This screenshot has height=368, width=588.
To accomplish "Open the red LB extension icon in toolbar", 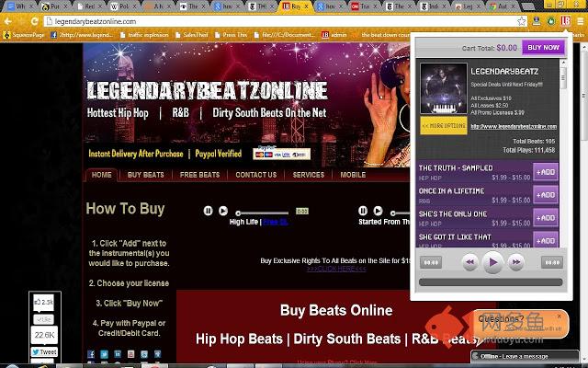I will tap(566, 20).
